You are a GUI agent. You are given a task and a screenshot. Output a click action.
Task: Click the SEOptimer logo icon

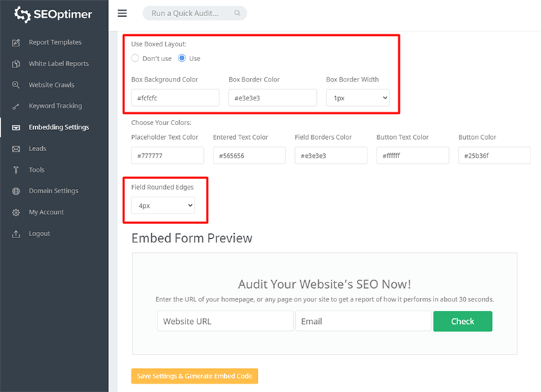tap(22, 13)
